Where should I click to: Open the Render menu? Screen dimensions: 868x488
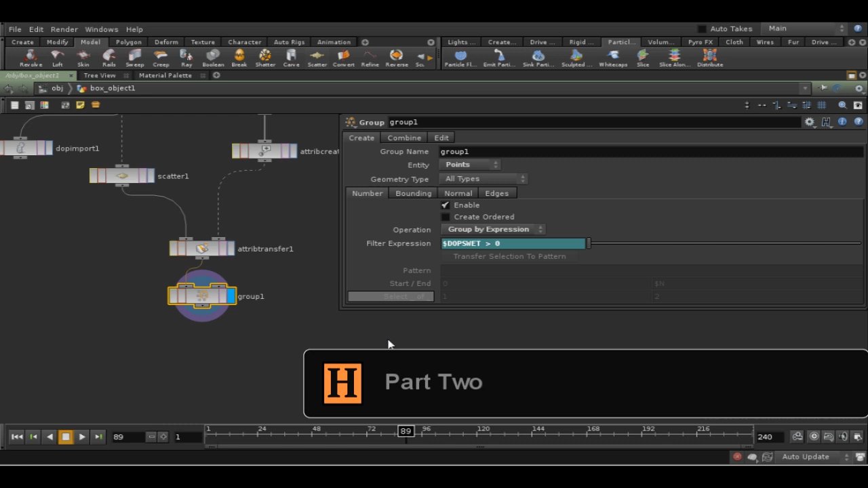64,29
